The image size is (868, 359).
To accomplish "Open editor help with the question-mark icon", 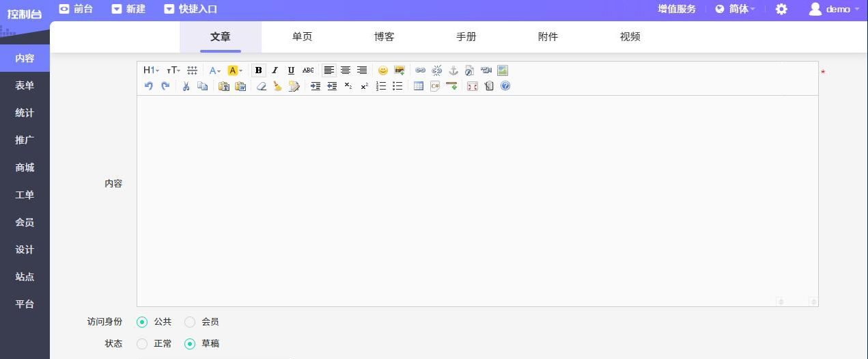I will point(505,86).
